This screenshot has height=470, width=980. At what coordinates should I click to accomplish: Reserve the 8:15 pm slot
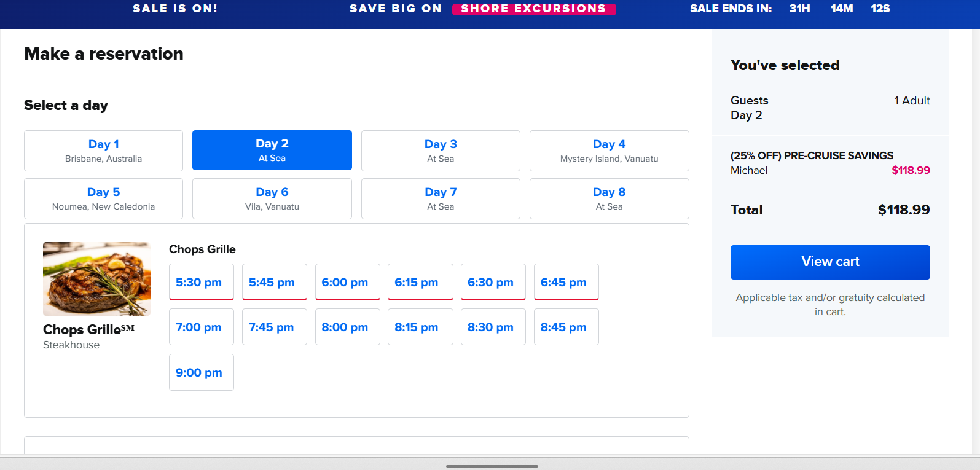coord(420,327)
